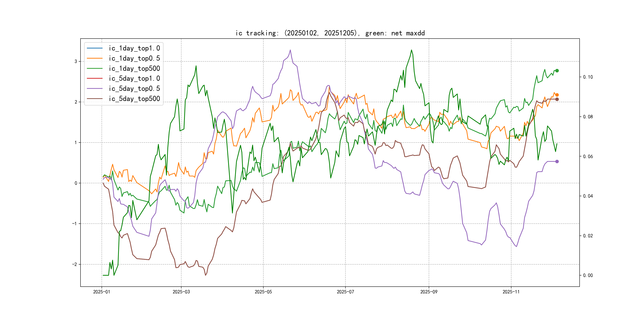Click the brown end-point marker dot
The image size is (644, 322).
[x=557, y=99]
